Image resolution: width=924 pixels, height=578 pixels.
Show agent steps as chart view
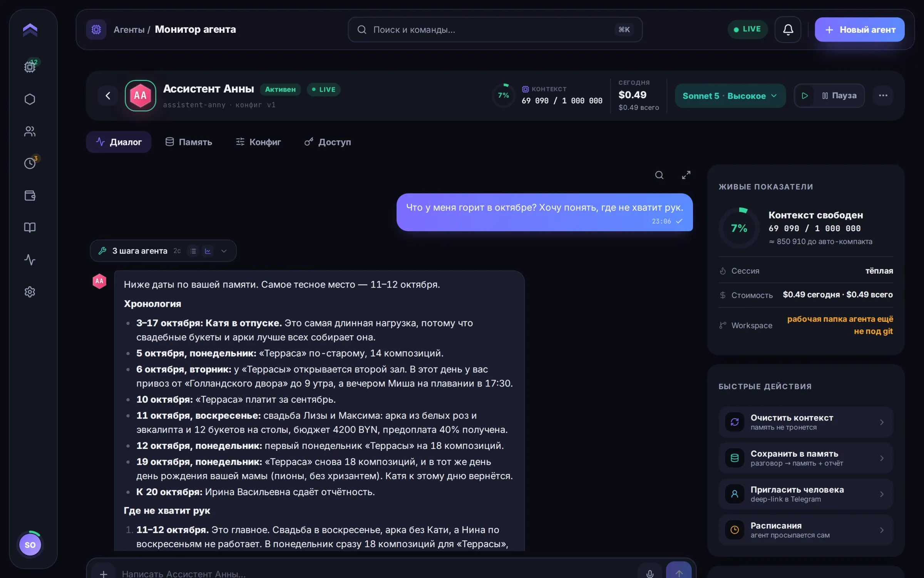(208, 251)
